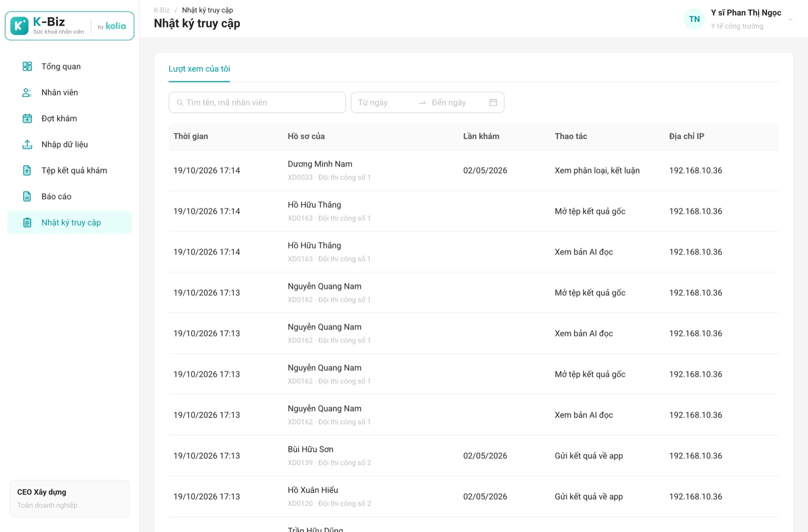This screenshot has height=532, width=808.
Task: Open the Tổng quan dashboard icon
Action: [27, 66]
